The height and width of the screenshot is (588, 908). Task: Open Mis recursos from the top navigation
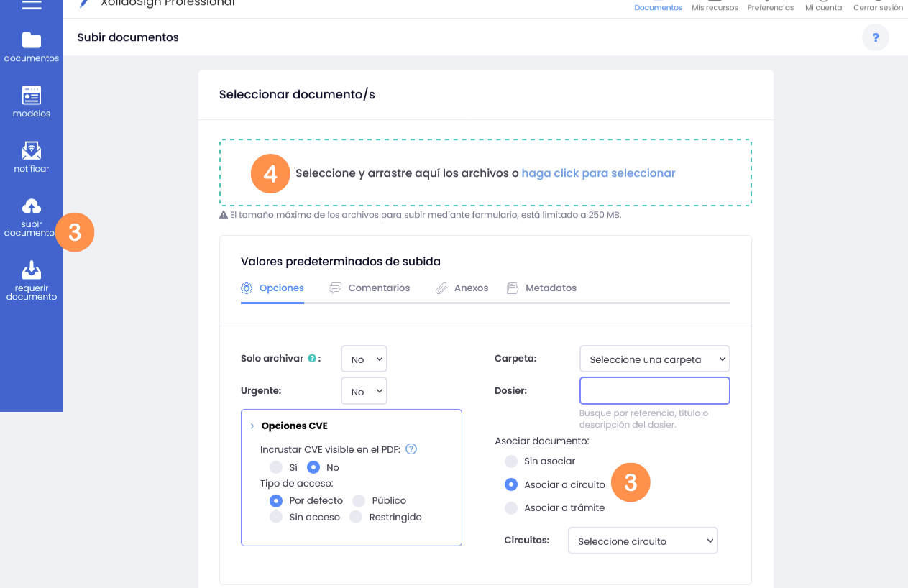715,7
